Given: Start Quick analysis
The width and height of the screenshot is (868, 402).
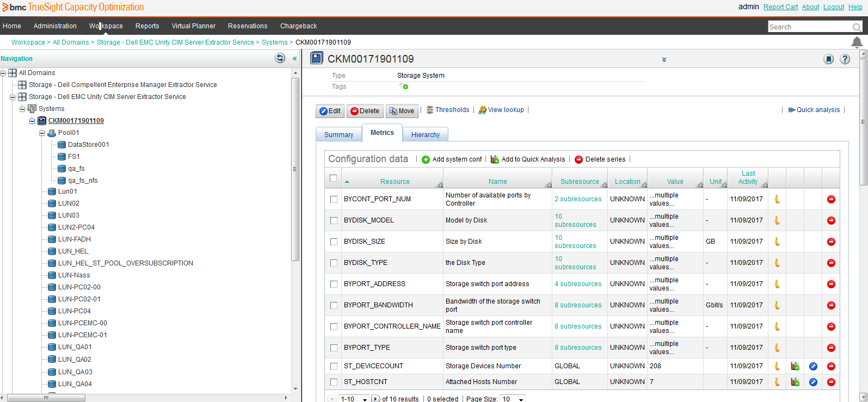Looking at the screenshot, I should click(814, 110).
